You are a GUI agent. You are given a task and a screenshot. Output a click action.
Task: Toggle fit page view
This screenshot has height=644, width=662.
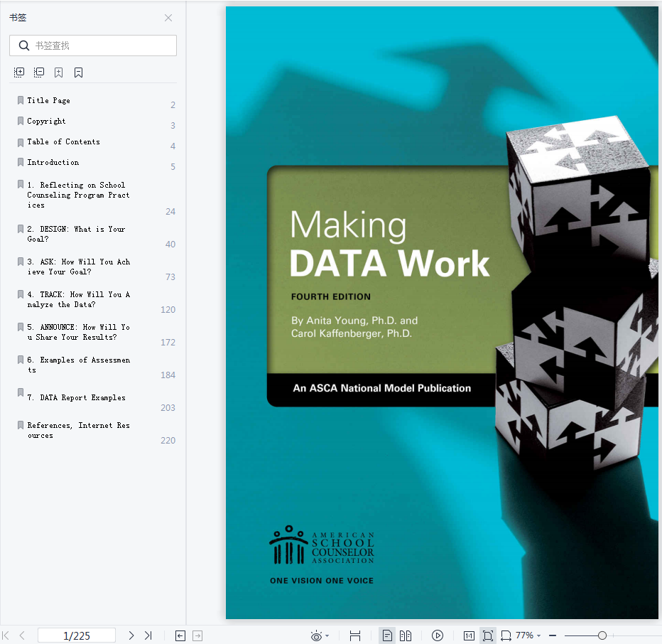pyautogui.click(x=488, y=635)
